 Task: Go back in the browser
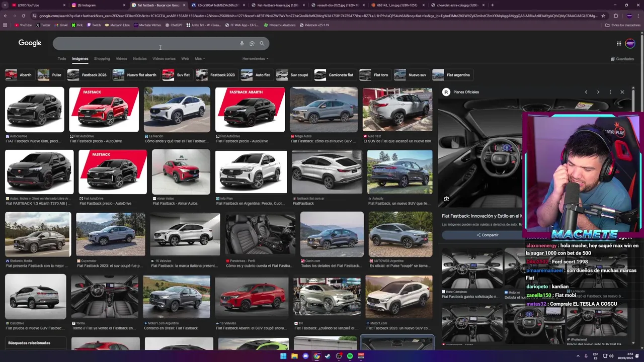click(x=5, y=16)
